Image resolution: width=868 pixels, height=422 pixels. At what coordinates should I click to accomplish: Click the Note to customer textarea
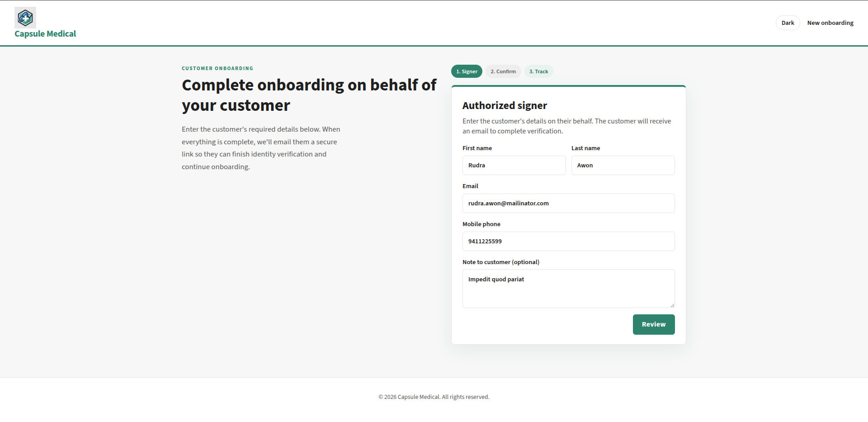[x=569, y=289]
